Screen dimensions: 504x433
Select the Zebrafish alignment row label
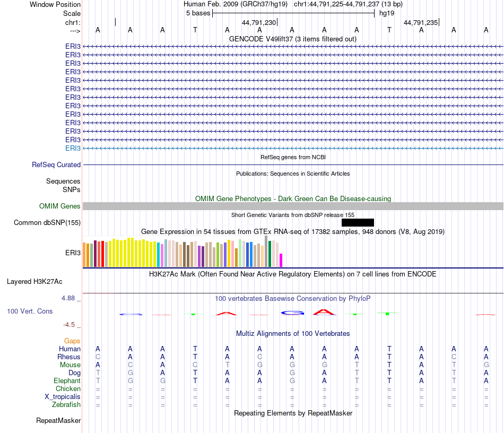(x=66, y=404)
